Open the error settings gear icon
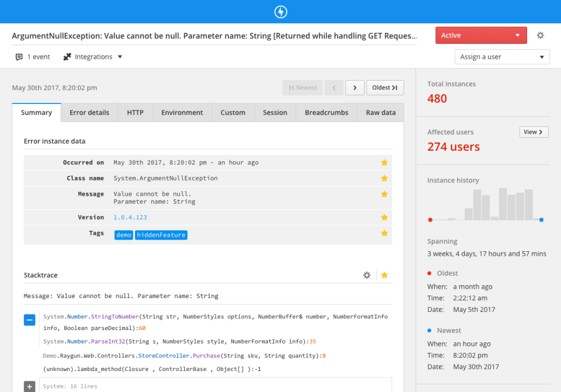The image size is (561, 392). (540, 35)
